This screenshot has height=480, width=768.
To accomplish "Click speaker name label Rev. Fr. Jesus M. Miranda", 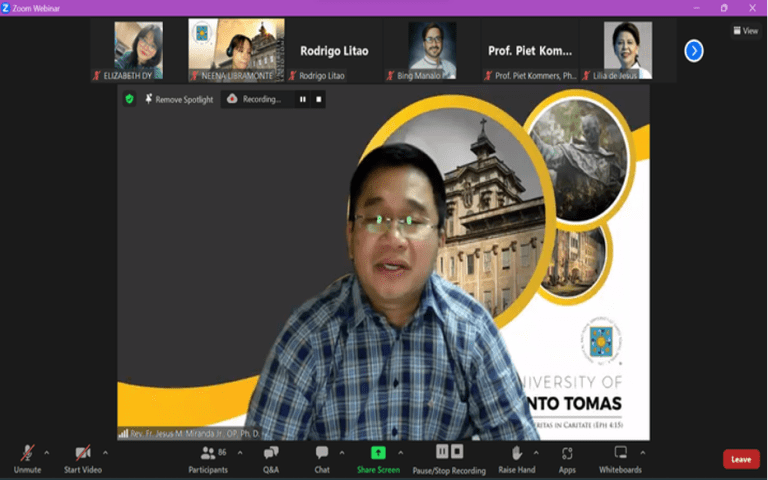I will 194,433.
